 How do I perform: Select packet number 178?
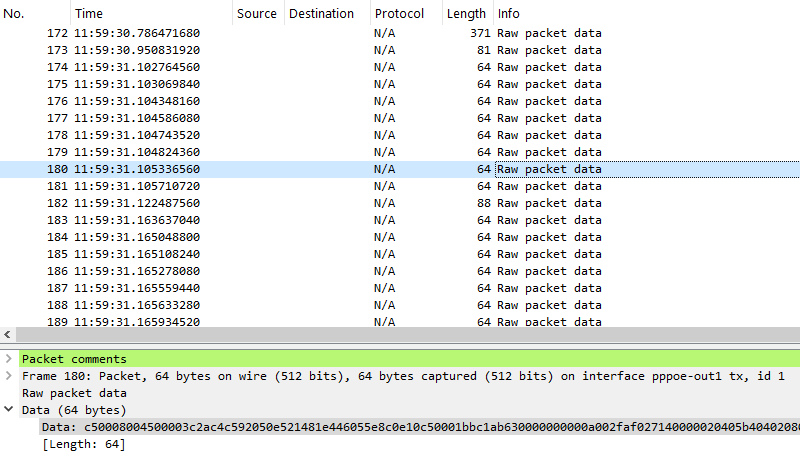pyautogui.click(x=400, y=135)
